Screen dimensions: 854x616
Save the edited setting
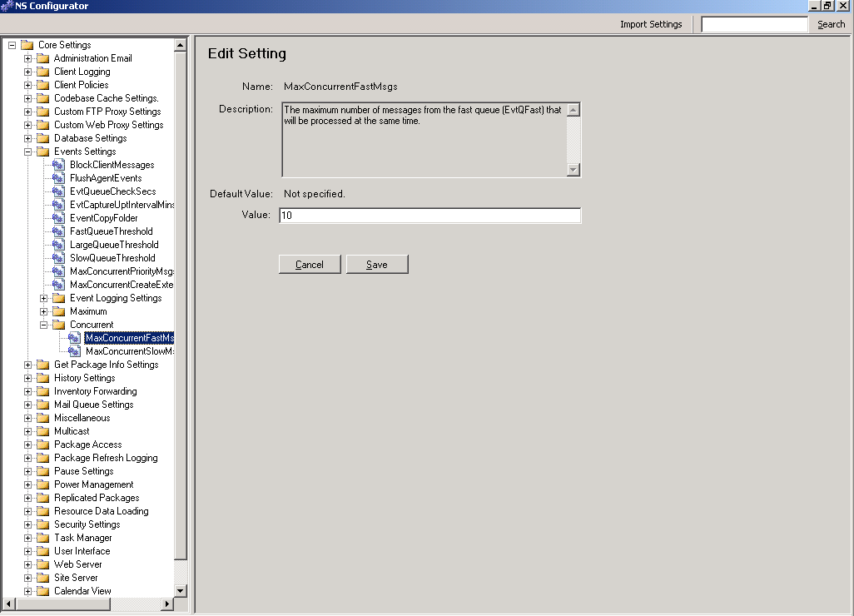(x=377, y=265)
